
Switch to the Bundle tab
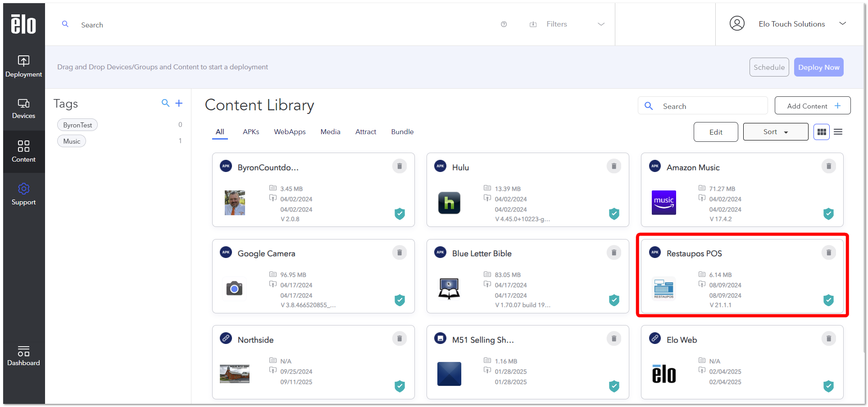pos(402,132)
